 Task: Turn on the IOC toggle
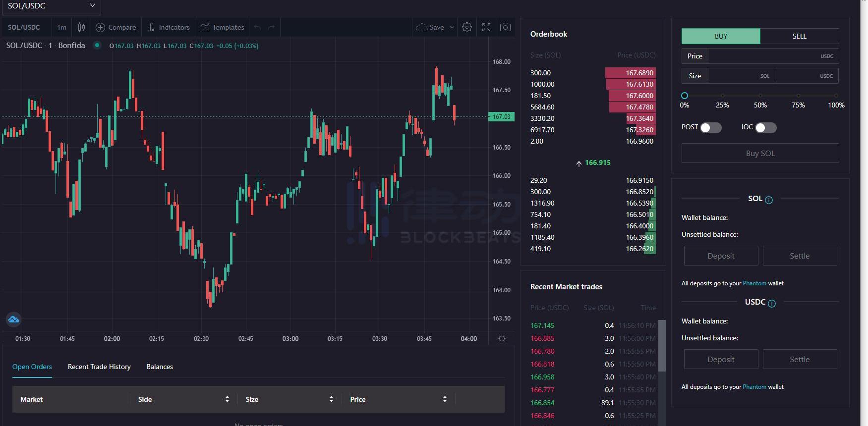(x=765, y=128)
